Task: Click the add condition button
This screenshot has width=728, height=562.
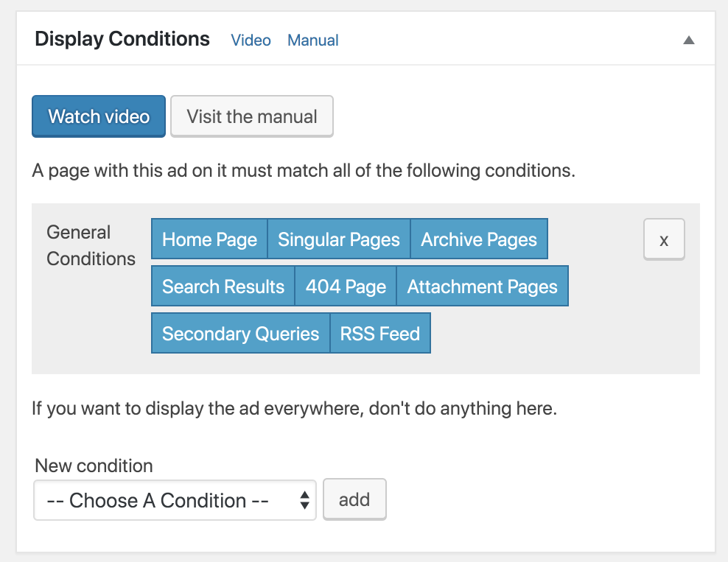Action: click(x=354, y=500)
